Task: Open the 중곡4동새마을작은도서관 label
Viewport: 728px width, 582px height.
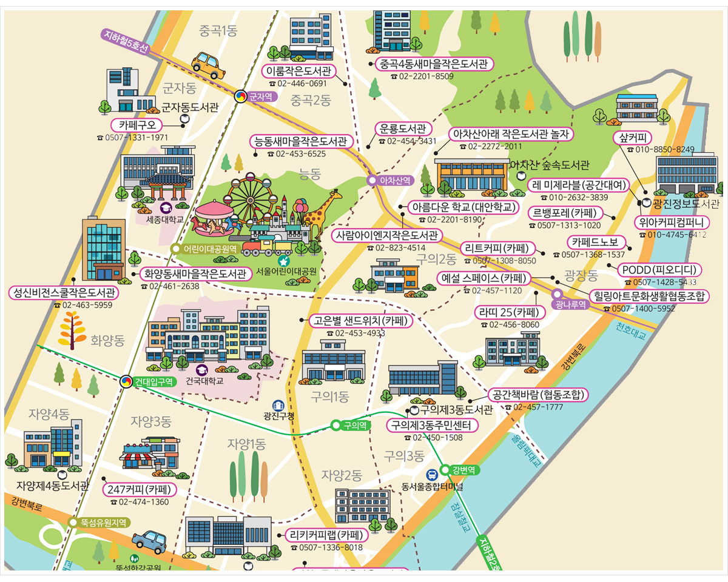Action: coord(433,64)
